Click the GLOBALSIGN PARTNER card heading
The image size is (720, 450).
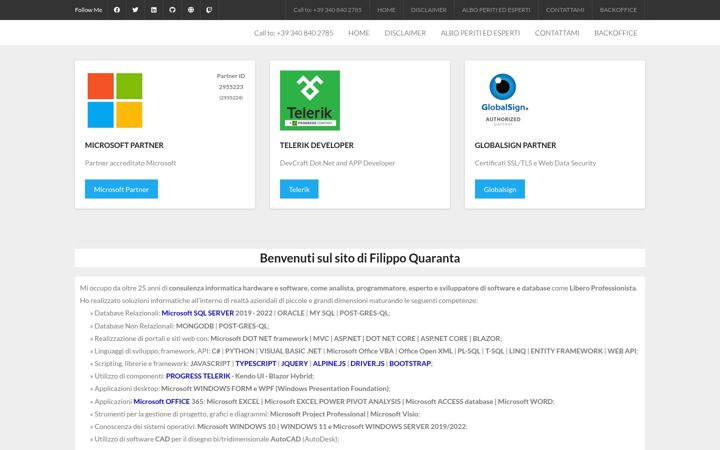(515, 145)
